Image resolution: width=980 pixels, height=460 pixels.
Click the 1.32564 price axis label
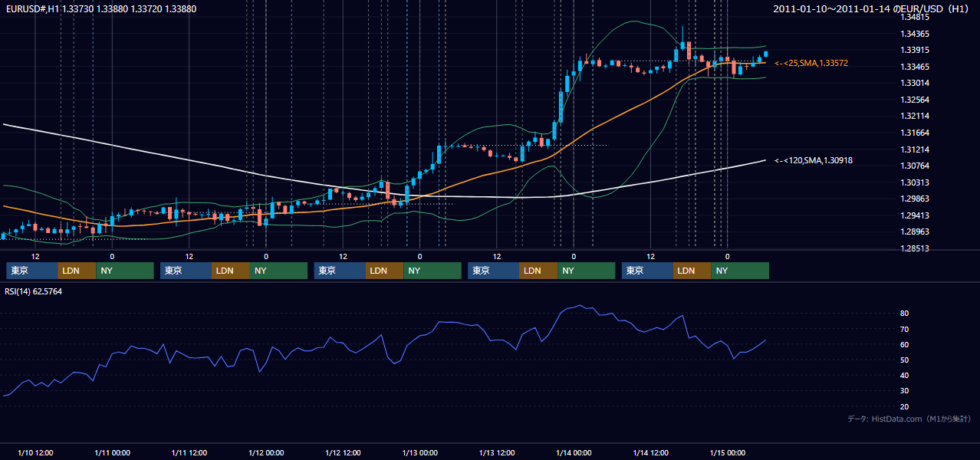(x=915, y=100)
